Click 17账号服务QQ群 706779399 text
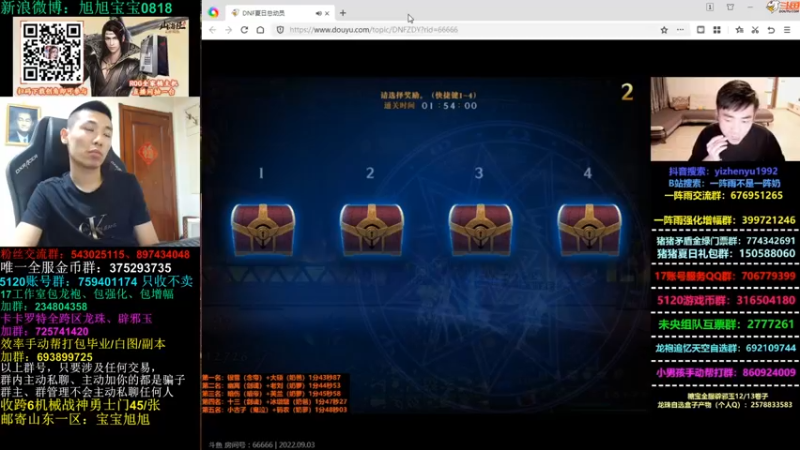The height and width of the screenshot is (450, 800). 724,276
